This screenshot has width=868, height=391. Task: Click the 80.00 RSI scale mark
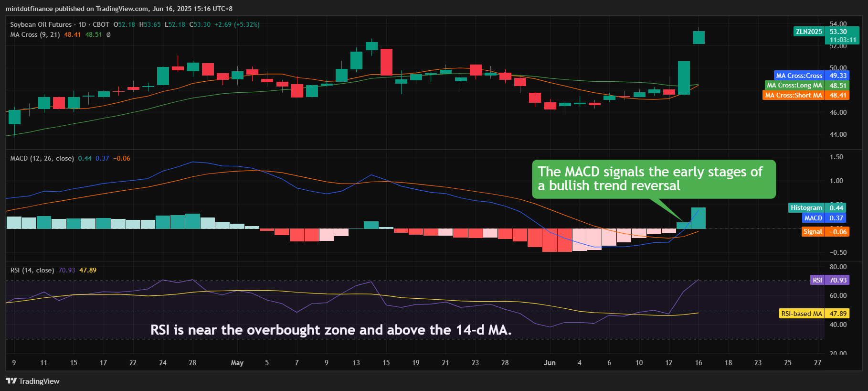(x=838, y=267)
